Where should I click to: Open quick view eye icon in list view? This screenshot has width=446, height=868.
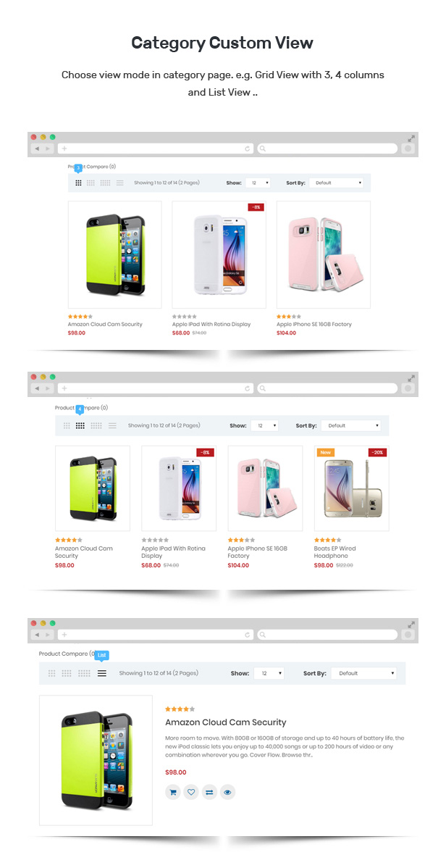pos(227,792)
